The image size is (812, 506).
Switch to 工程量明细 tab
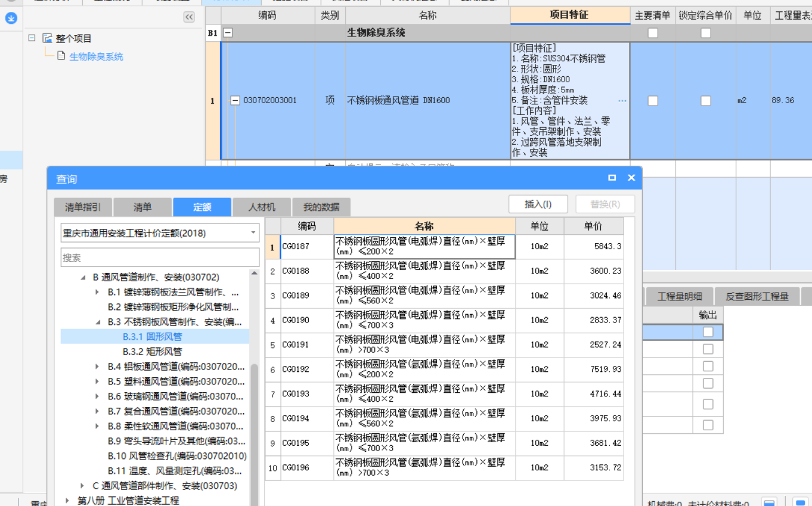pyautogui.click(x=680, y=296)
